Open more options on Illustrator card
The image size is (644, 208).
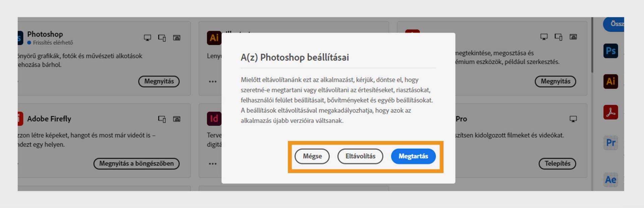(213, 81)
